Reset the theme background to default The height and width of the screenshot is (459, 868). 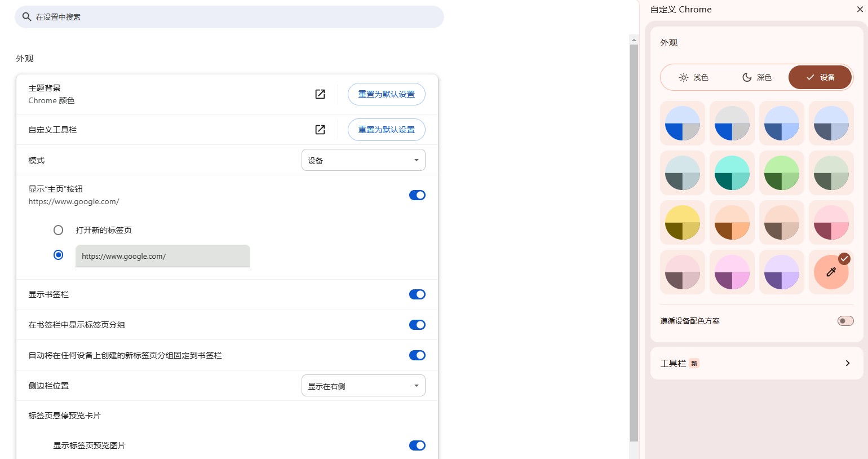pos(387,94)
